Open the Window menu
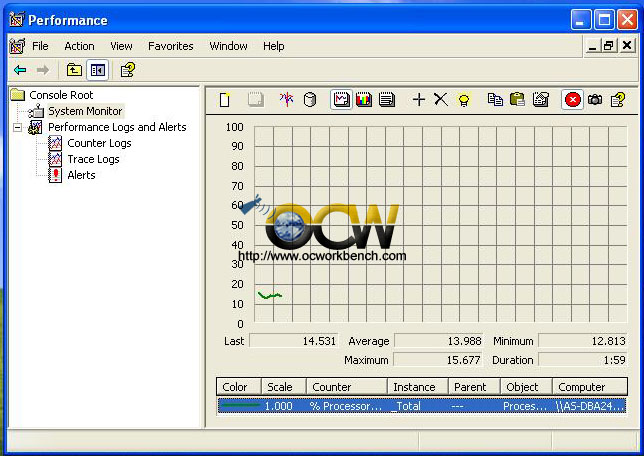 point(228,46)
